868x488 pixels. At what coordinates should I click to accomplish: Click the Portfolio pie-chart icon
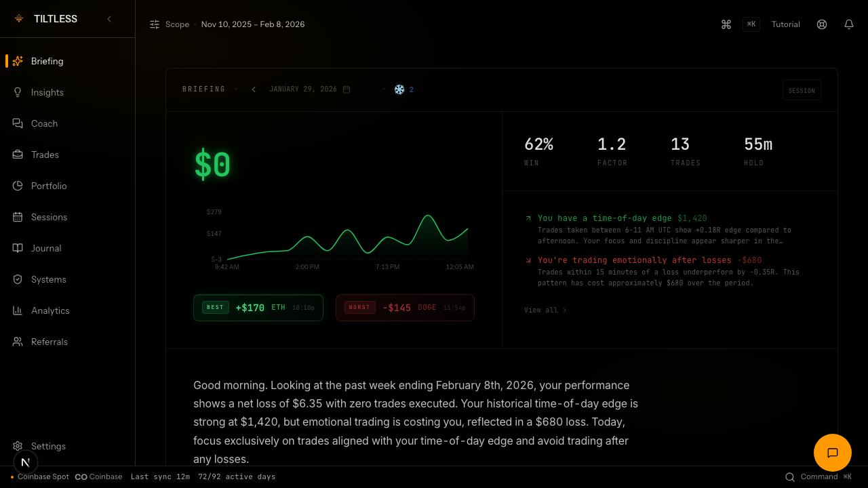[16, 186]
